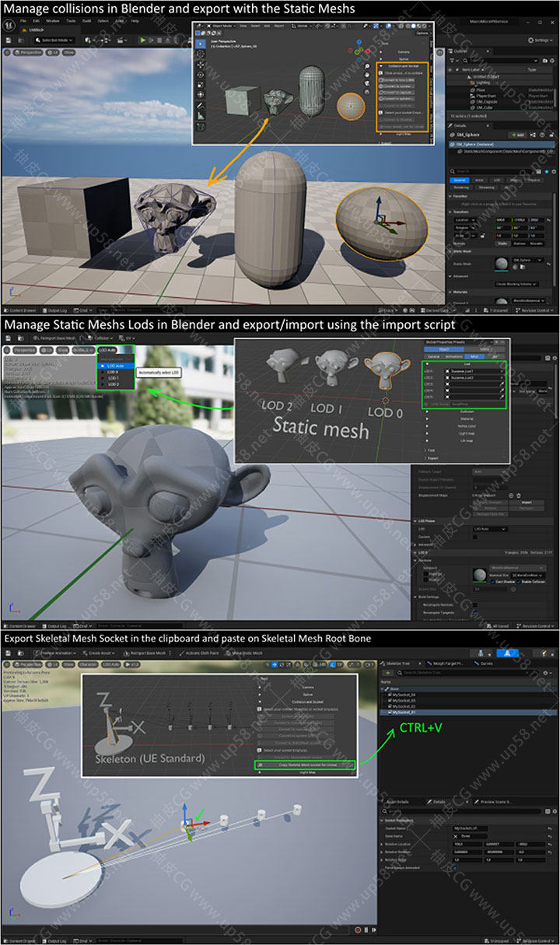Open the Tools menu in the level editor
560x945 pixels.
[x=71, y=21]
